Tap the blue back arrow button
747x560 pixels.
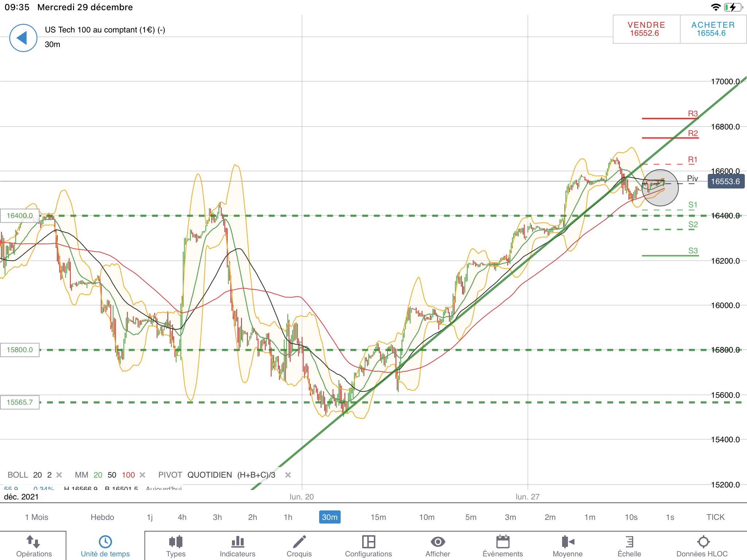[x=23, y=38]
